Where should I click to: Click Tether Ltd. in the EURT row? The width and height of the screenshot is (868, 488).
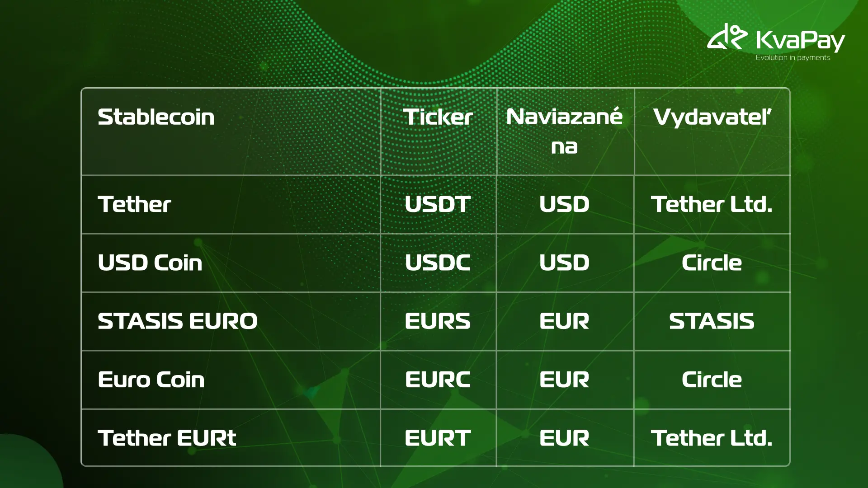tap(712, 438)
